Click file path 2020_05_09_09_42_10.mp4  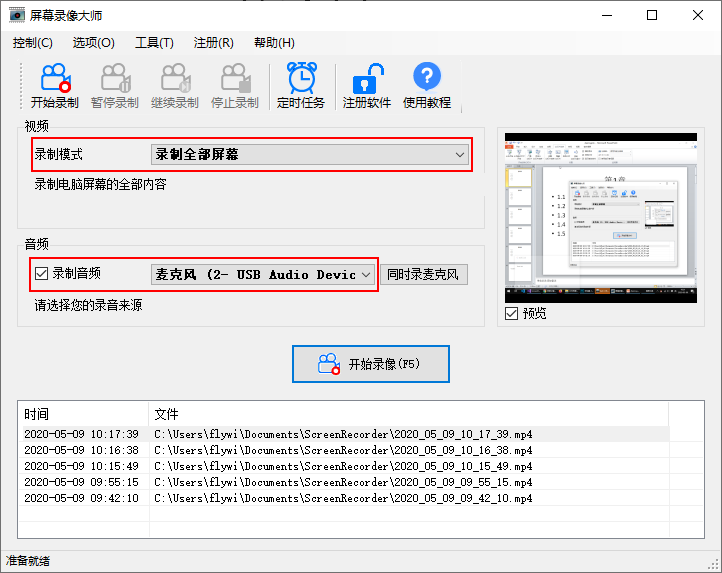[343, 498]
